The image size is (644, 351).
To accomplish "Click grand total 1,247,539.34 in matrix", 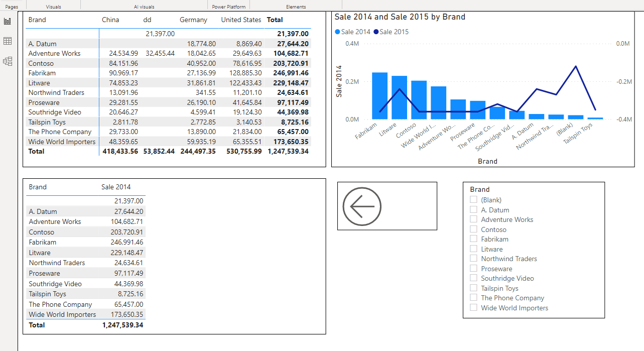I will 288,151.
